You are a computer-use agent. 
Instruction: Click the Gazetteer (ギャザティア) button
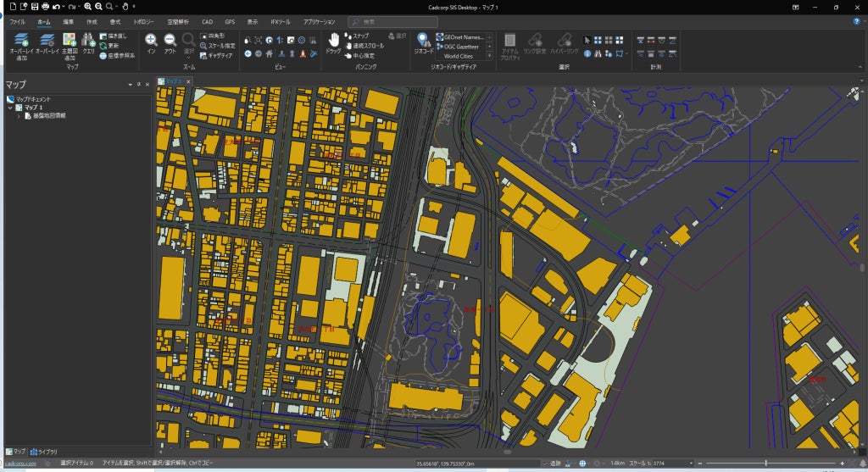pos(220,55)
